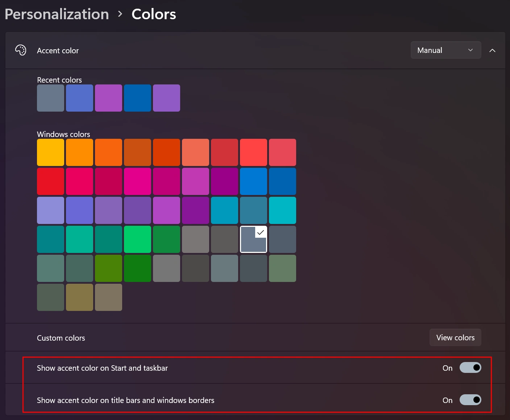Click the Windows colors label

63,134
